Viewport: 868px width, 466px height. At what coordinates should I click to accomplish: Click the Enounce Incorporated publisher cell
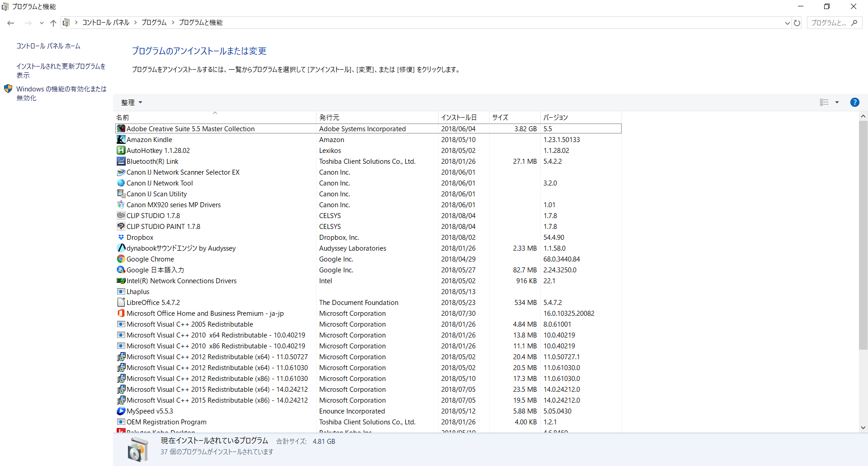pos(352,411)
